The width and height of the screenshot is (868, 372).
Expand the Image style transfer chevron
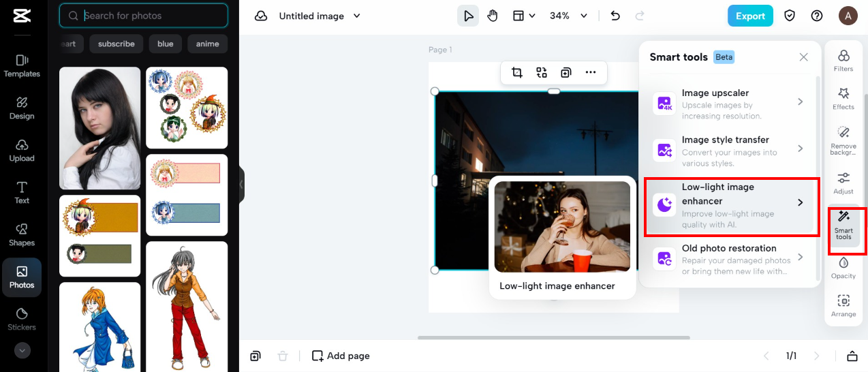(x=801, y=149)
